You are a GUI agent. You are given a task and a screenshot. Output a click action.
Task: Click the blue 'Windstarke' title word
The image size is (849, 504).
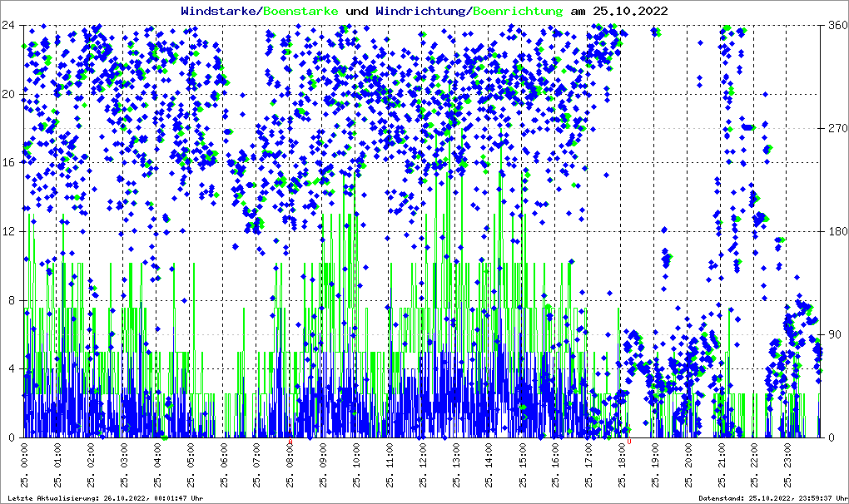[x=220, y=11]
